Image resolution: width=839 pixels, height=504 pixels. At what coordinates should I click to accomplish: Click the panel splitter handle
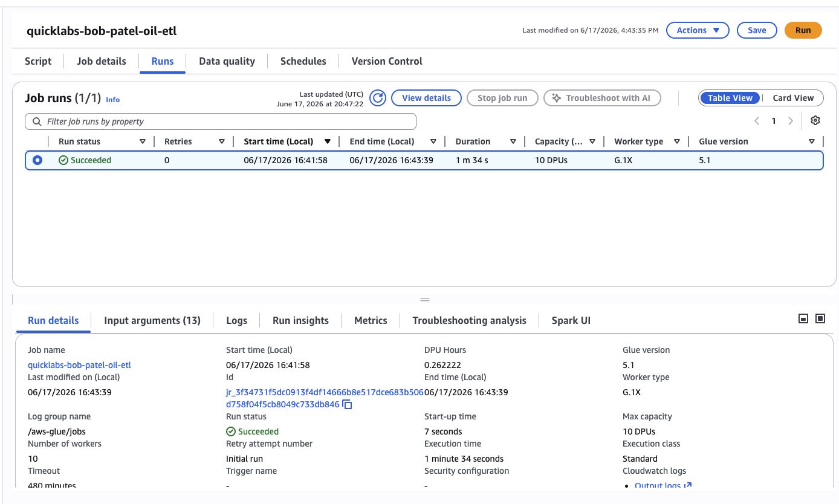click(425, 299)
